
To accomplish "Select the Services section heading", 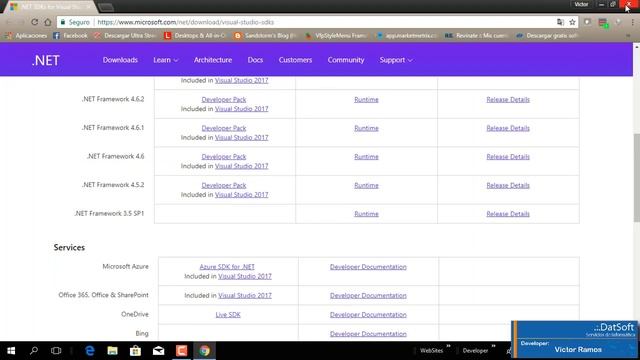I will point(69,247).
